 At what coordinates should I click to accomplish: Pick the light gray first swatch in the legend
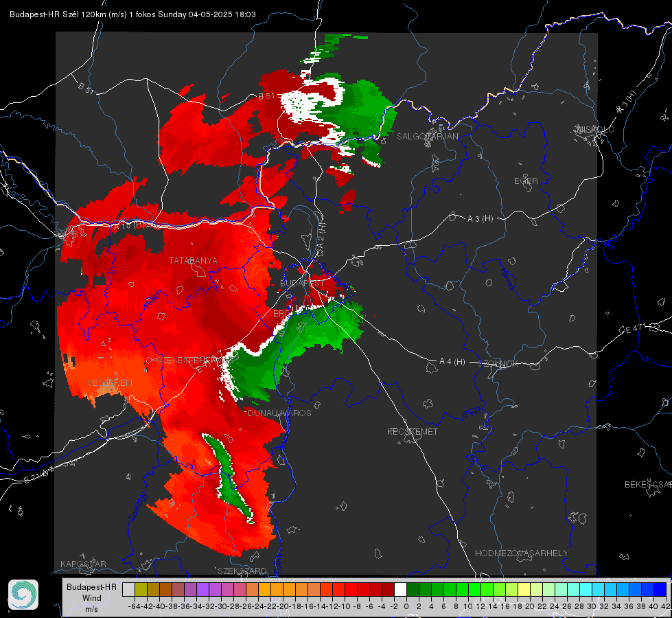pyautogui.click(x=128, y=589)
